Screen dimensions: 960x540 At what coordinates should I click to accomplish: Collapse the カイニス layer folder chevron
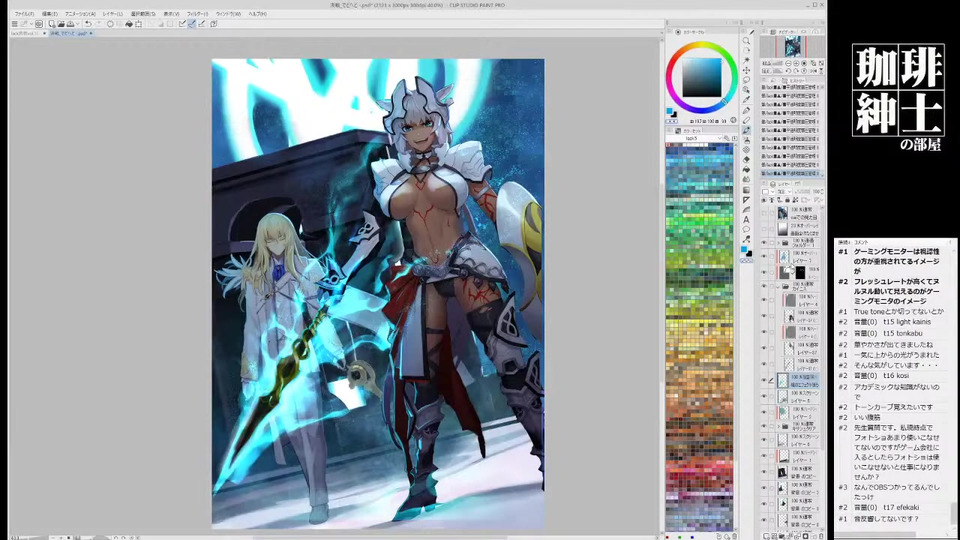(x=778, y=286)
